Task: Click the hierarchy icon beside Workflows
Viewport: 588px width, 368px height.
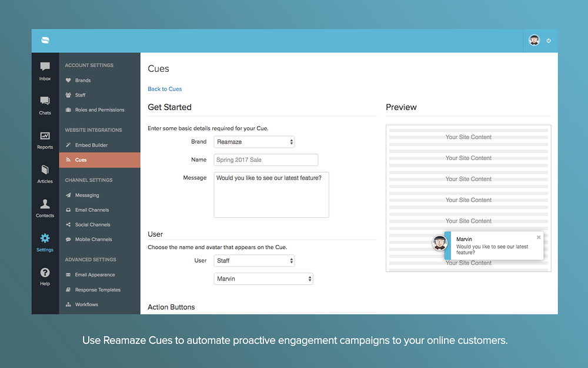Action: (68, 304)
